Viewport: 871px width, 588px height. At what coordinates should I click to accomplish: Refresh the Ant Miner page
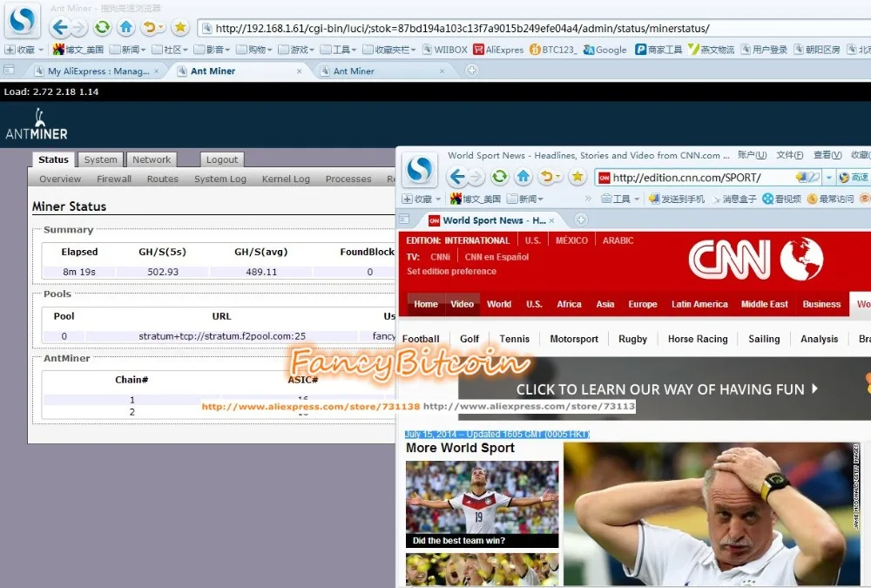(x=102, y=27)
